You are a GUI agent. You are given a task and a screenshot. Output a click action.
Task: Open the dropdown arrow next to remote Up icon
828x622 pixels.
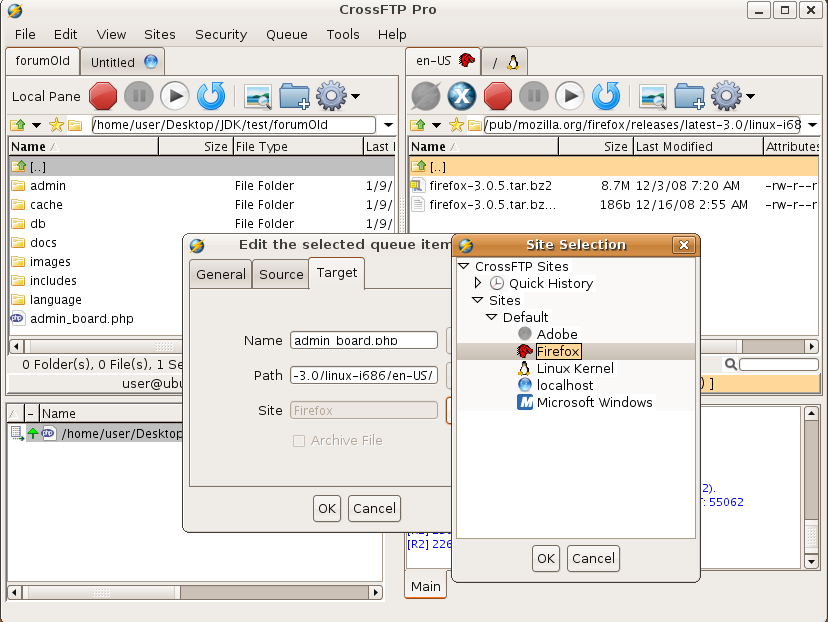[437, 125]
